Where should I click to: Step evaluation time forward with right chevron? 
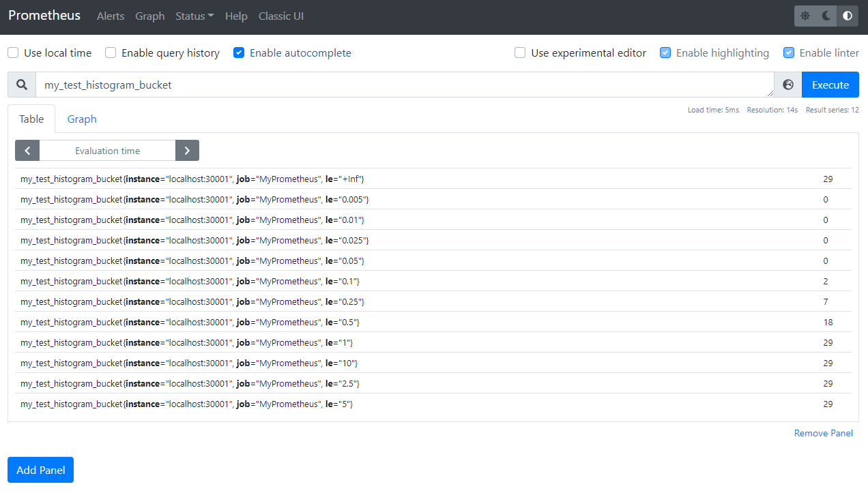click(187, 151)
